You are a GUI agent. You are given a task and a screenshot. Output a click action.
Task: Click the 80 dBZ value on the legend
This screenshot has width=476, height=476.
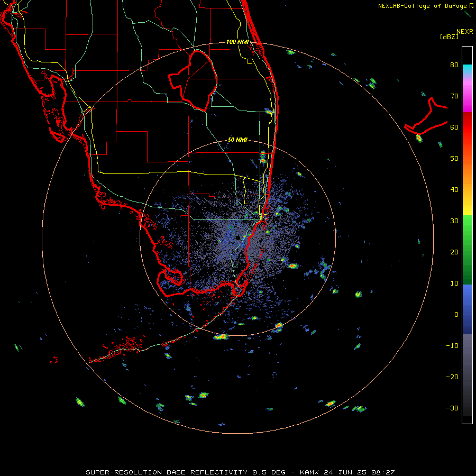454,65
